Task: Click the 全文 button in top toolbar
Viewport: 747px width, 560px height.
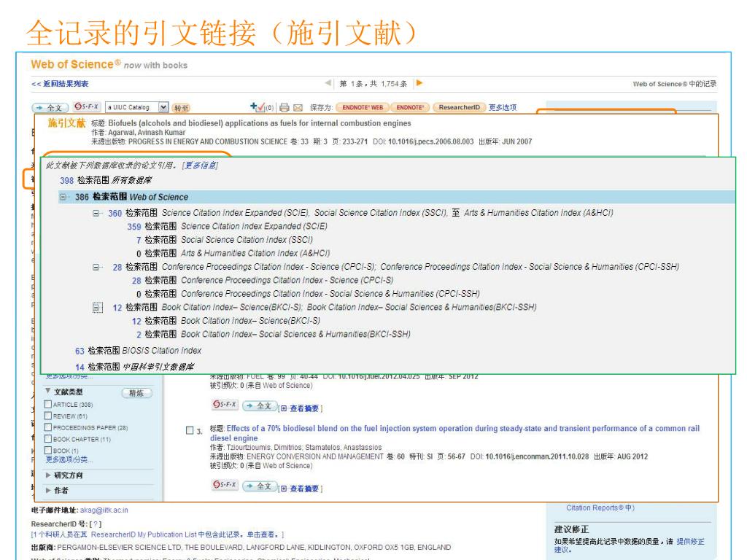Action: tap(50, 108)
